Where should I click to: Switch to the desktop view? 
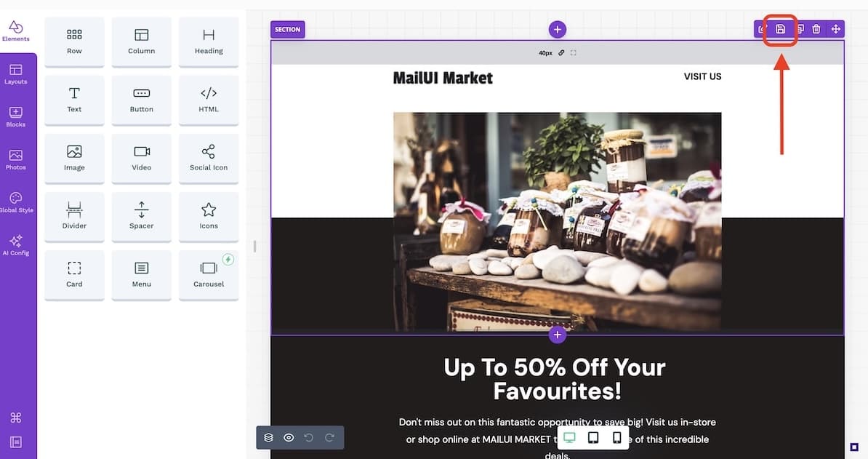pyautogui.click(x=569, y=438)
